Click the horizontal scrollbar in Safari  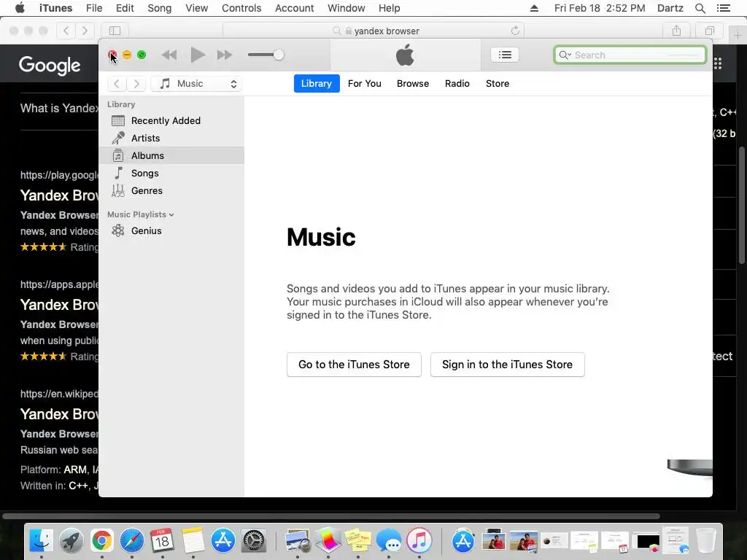(x=331, y=516)
